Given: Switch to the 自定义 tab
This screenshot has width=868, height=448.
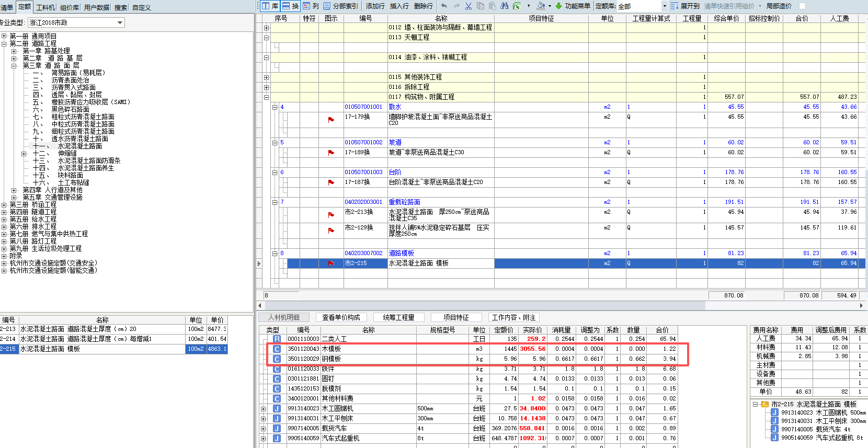Looking at the screenshot, I should [141, 7].
